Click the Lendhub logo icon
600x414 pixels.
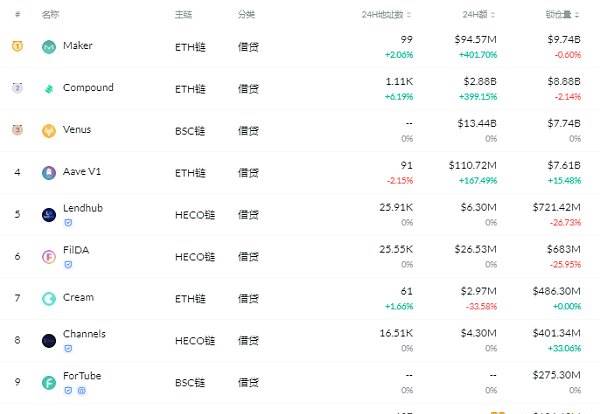(49, 215)
